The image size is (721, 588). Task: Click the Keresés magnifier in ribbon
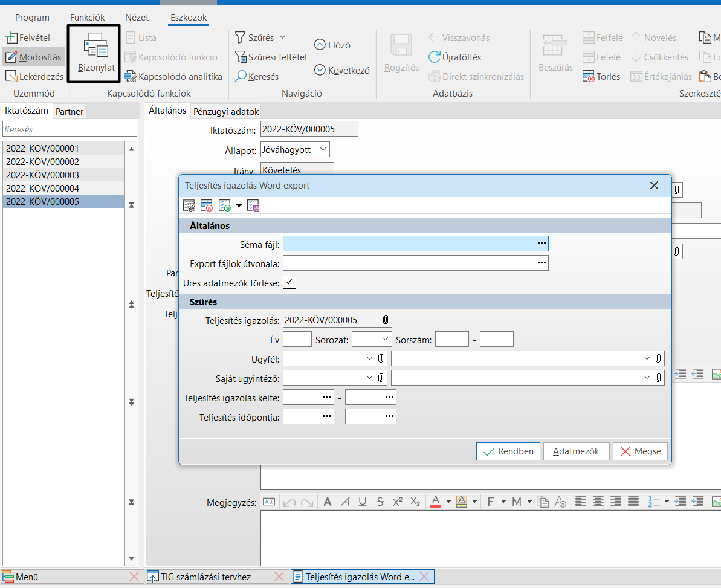click(x=241, y=77)
